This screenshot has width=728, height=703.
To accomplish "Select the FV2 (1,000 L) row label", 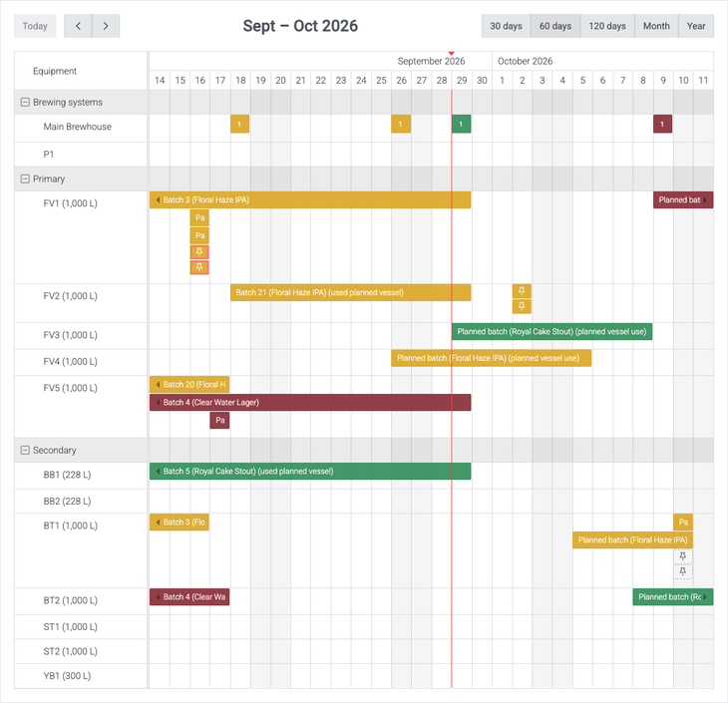I will click(x=71, y=296).
